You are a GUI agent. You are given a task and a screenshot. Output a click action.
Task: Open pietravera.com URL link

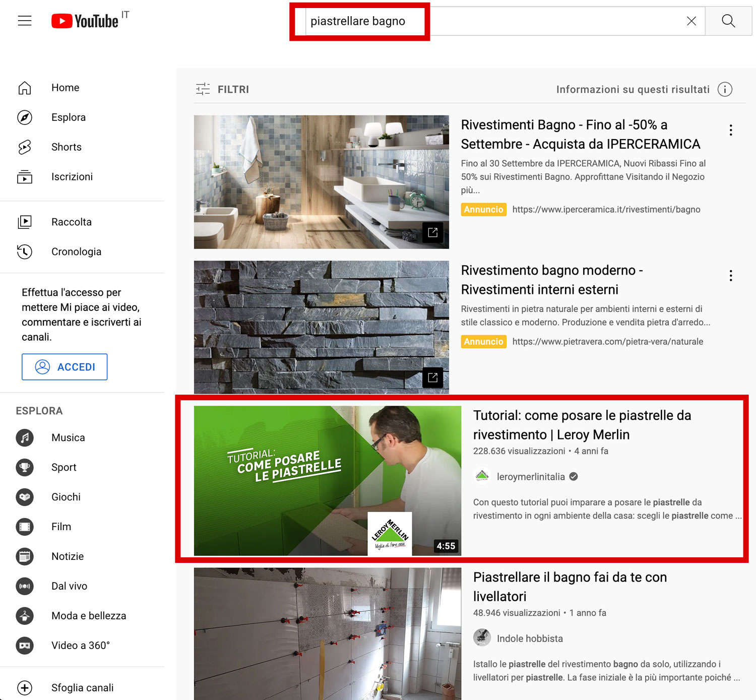tap(608, 342)
